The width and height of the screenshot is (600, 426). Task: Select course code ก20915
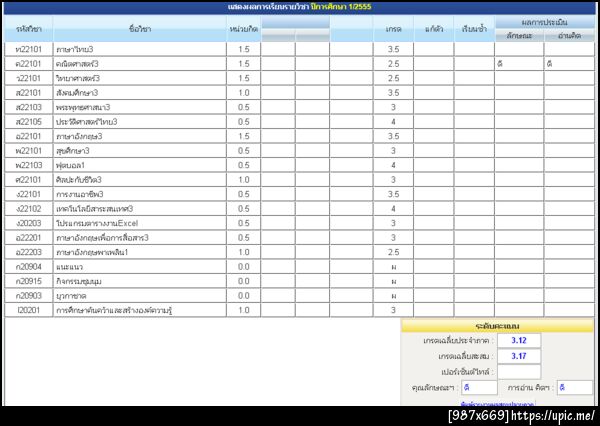point(29,281)
